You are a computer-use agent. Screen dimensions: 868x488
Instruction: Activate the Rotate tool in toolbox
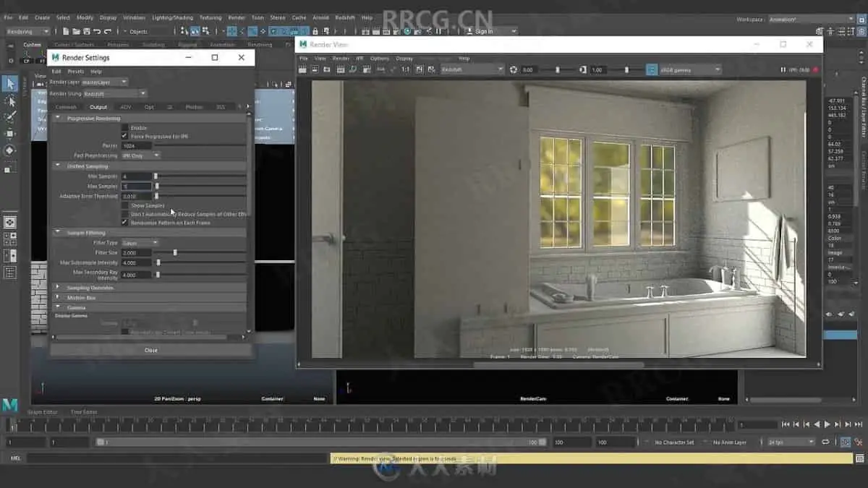coord(10,150)
